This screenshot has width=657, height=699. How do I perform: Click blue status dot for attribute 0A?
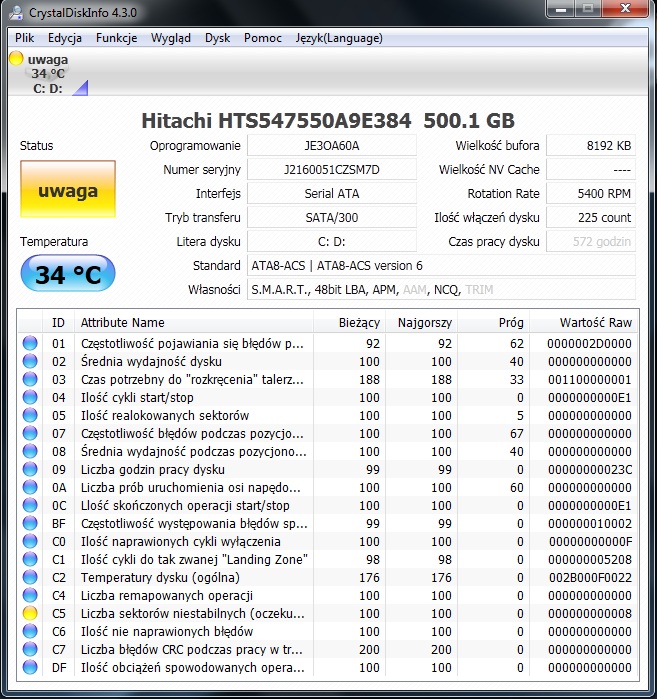tap(30, 487)
